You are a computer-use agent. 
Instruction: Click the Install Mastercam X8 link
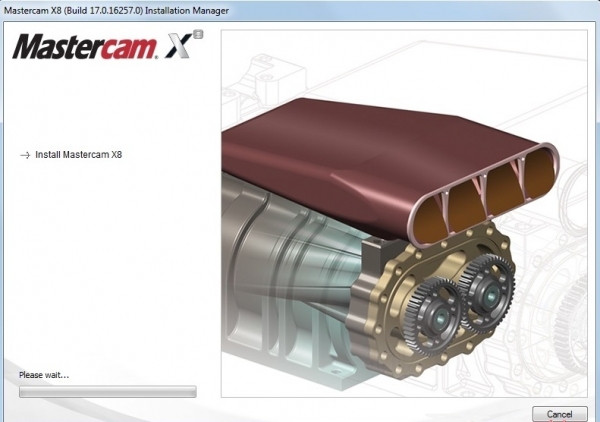click(78, 155)
